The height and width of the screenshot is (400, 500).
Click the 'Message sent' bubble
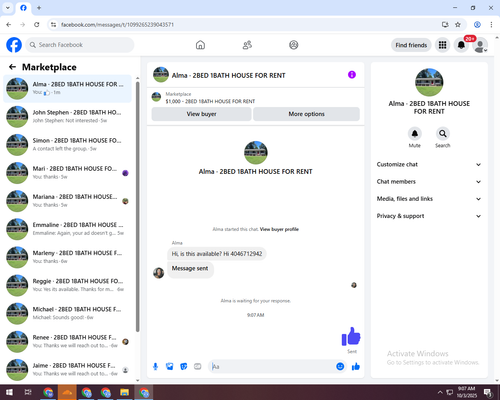pos(190,269)
